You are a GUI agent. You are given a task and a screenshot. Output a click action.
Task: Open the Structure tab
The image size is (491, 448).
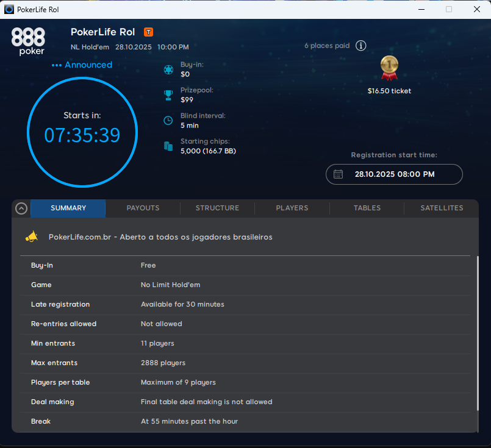pyautogui.click(x=217, y=208)
